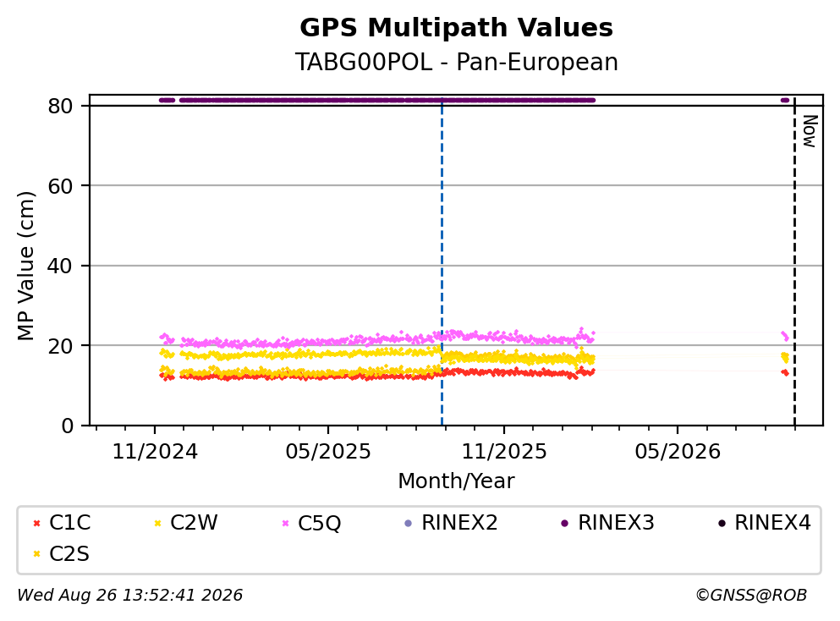840x621 pixels.
Task: Click the rotated Now label
Action: pyautogui.click(x=810, y=131)
